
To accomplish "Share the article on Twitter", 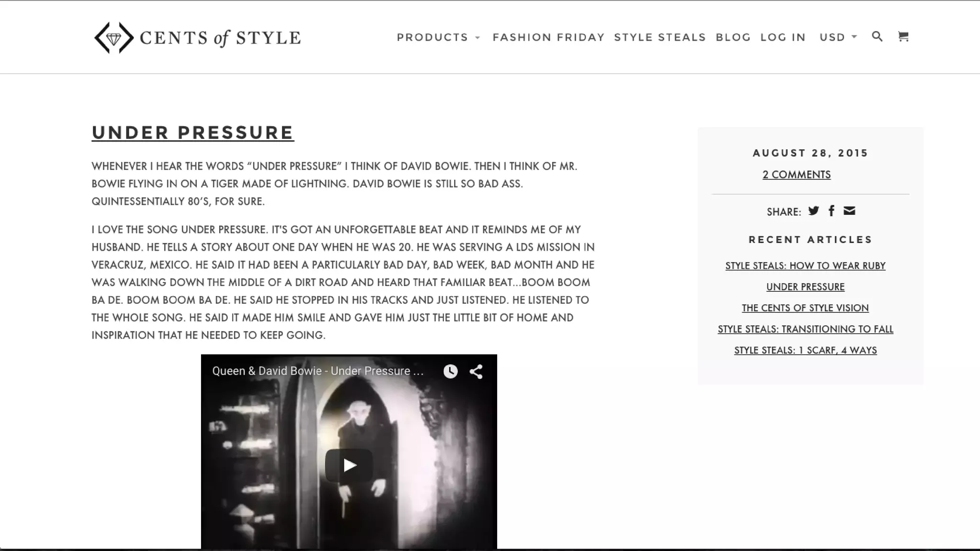I will tap(813, 211).
